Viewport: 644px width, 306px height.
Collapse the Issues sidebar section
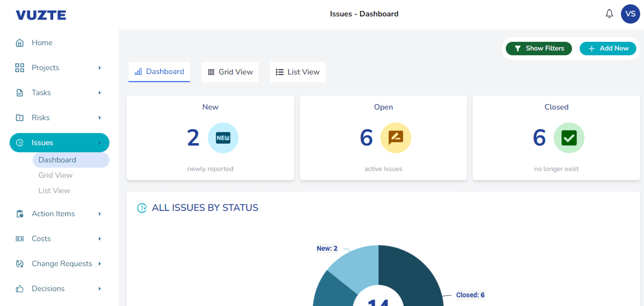click(100, 143)
